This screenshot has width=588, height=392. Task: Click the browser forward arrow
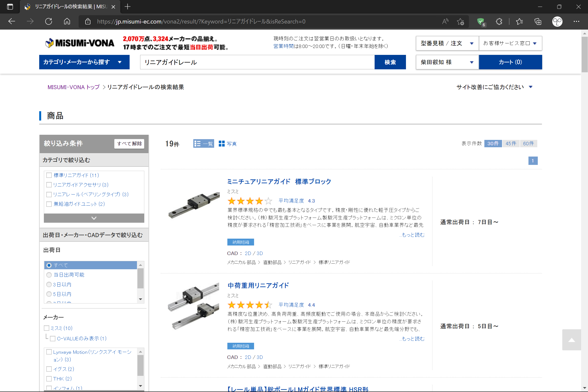click(x=30, y=22)
